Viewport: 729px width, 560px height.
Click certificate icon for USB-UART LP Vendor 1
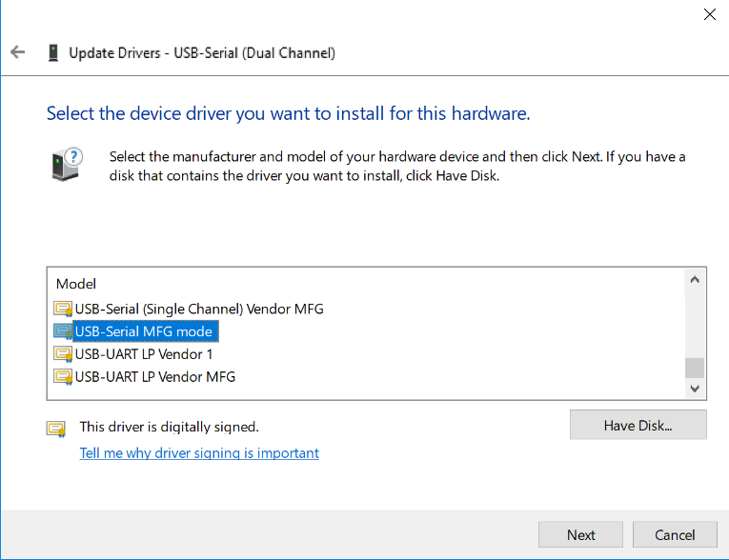[63, 354]
